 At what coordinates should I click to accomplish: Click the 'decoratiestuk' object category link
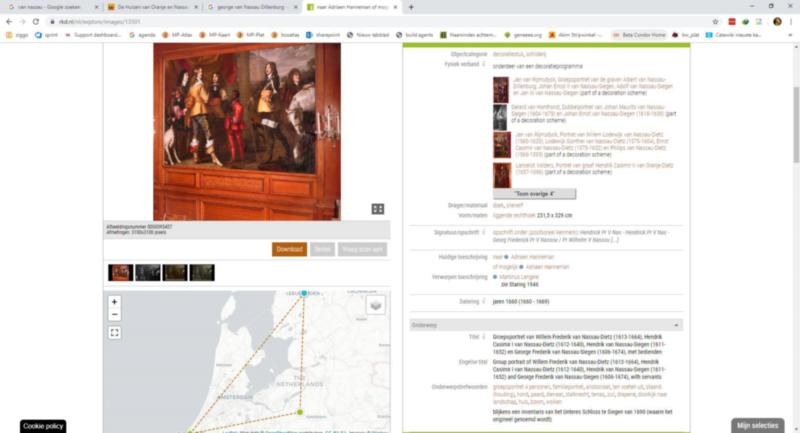(508, 54)
